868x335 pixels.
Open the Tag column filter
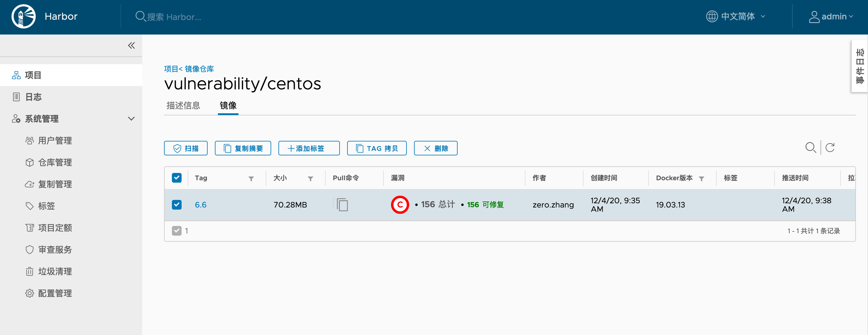tap(251, 178)
